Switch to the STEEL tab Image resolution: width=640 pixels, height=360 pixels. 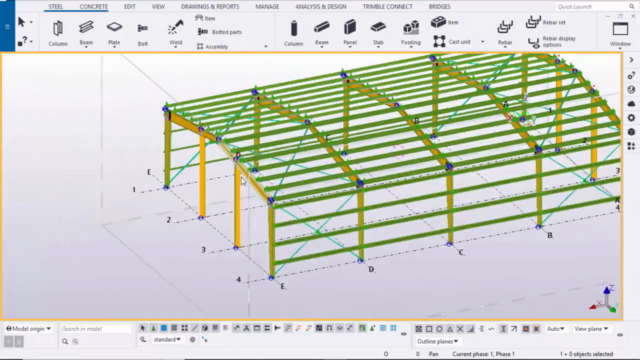pos(56,7)
